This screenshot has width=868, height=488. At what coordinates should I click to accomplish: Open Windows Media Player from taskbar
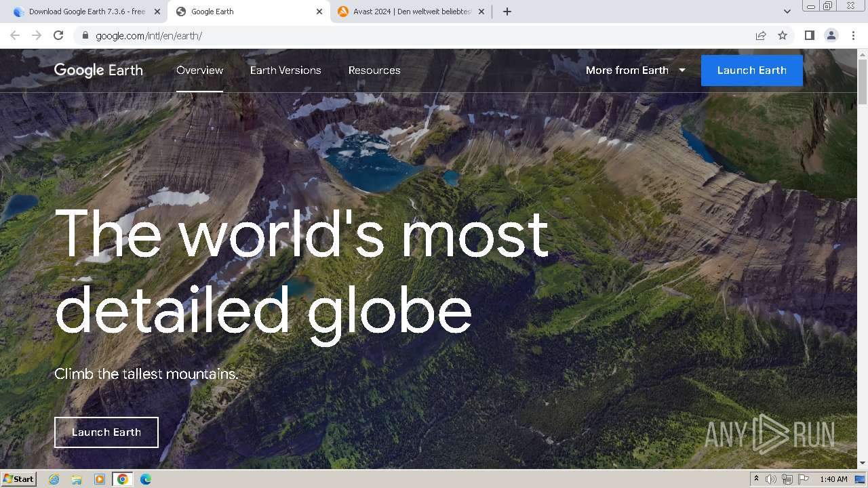pyautogui.click(x=100, y=479)
